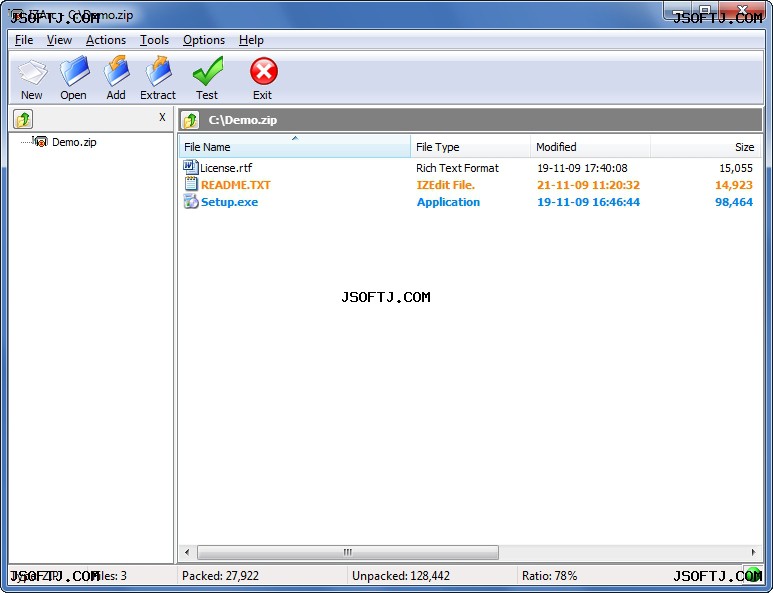Click the red Exit icon
The height and width of the screenshot is (593, 773).
click(x=264, y=71)
